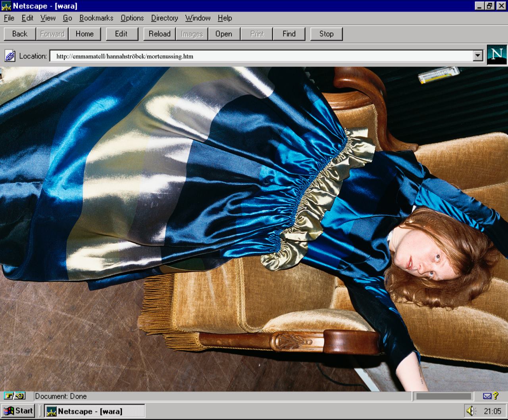Click the security key icon in status bar

(15, 396)
